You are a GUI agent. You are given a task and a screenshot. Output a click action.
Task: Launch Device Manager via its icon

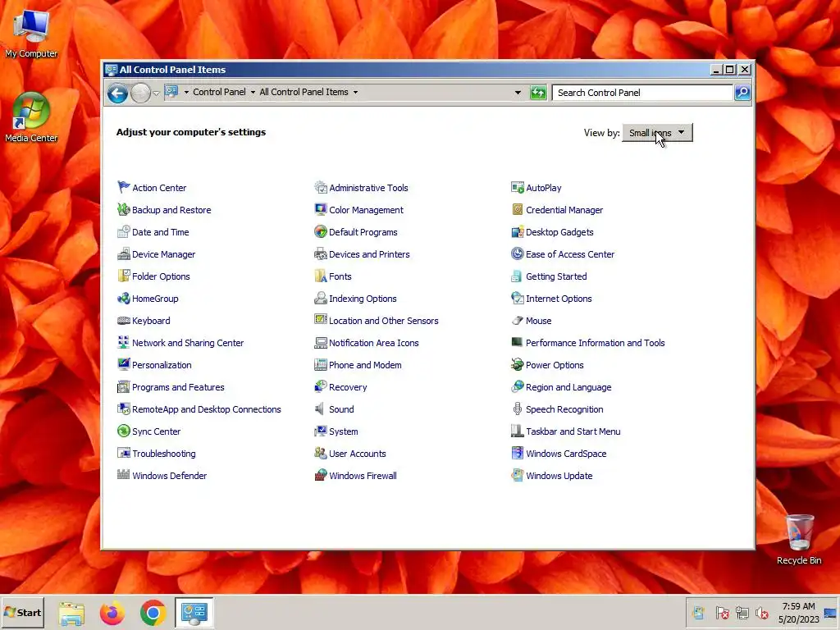click(x=124, y=253)
